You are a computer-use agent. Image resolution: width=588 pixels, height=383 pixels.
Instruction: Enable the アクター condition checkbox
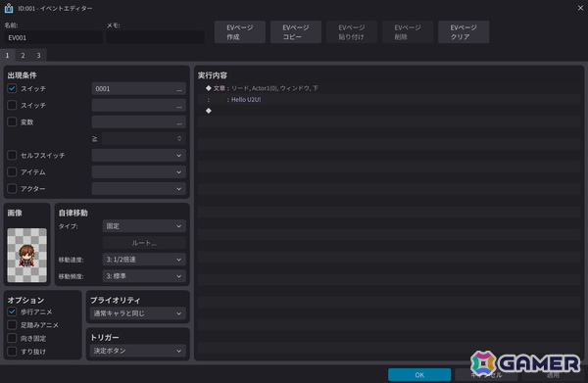pyautogui.click(x=12, y=188)
